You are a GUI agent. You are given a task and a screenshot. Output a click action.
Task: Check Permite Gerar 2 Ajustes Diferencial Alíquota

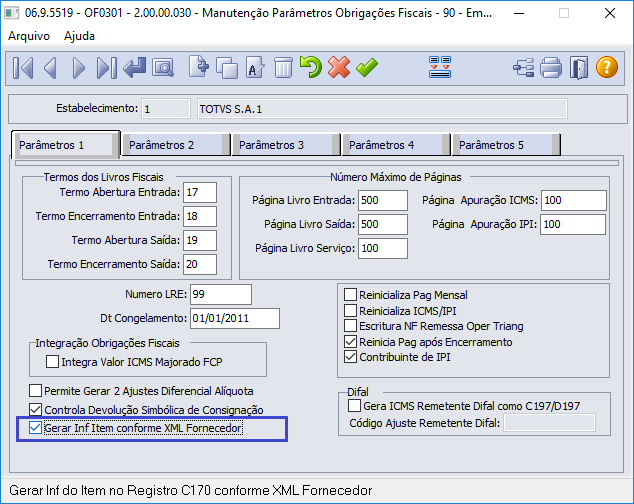[35, 391]
